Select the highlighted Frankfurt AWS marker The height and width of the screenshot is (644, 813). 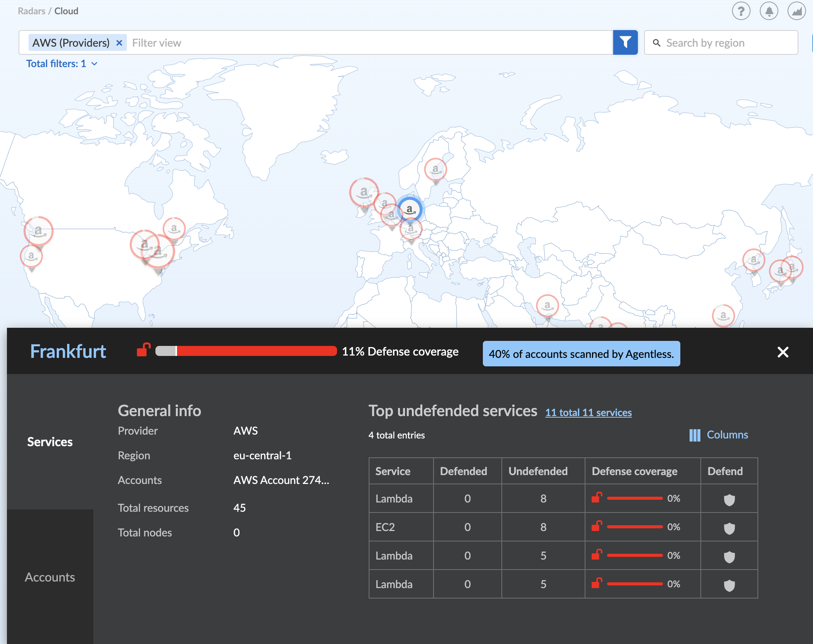point(410,210)
